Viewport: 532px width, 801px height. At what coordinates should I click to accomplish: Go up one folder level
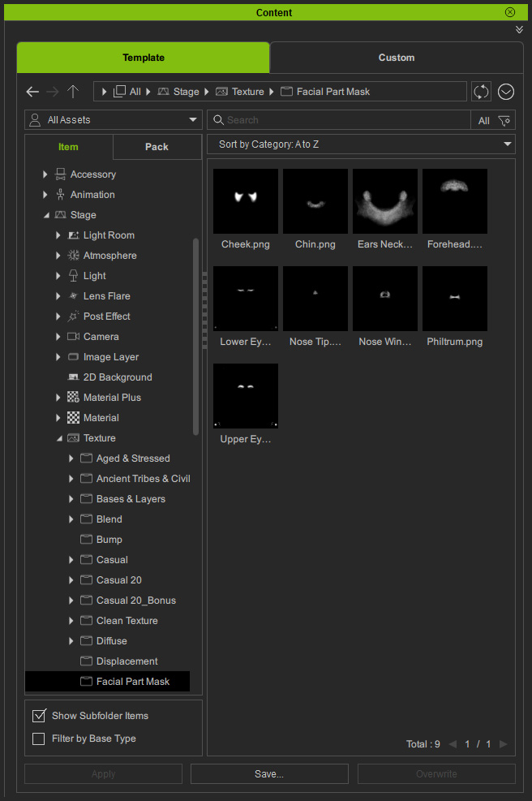click(x=73, y=92)
